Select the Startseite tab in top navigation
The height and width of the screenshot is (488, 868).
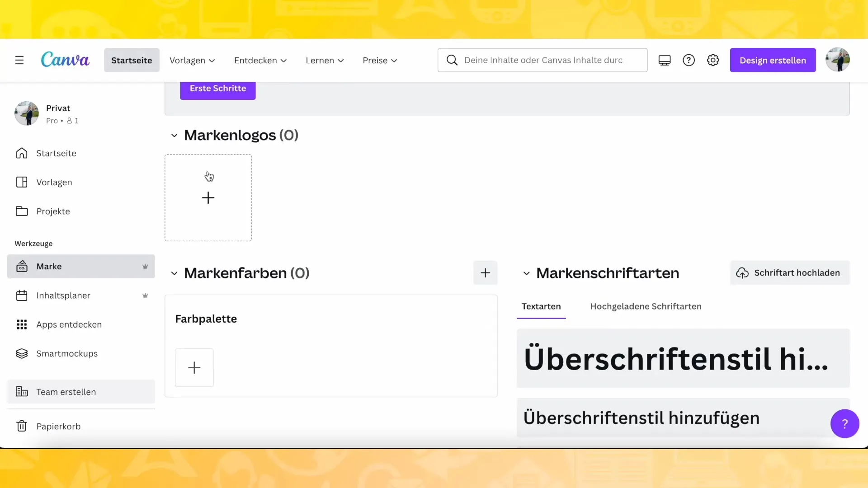132,60
